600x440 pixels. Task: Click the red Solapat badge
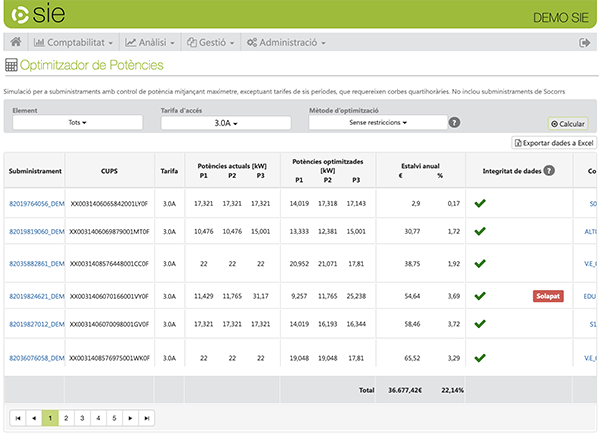coord(549,296)
